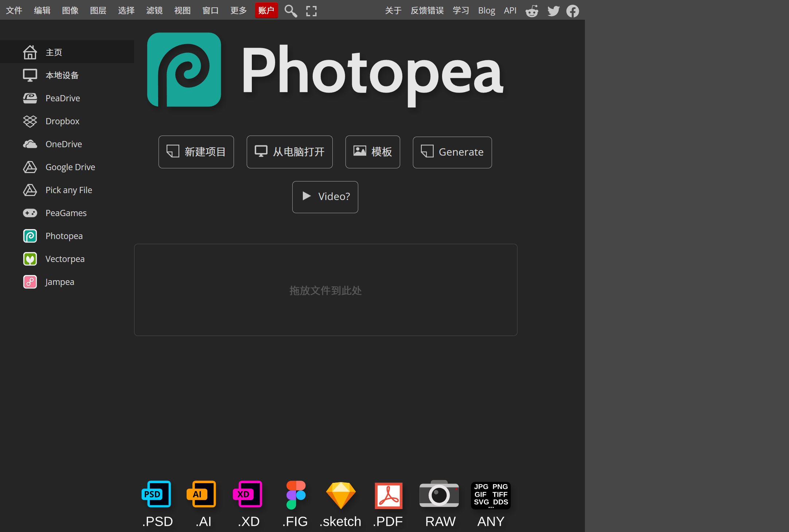Click the .AI format icon
The height and width of the screenshot is (532, 789).
202,494
